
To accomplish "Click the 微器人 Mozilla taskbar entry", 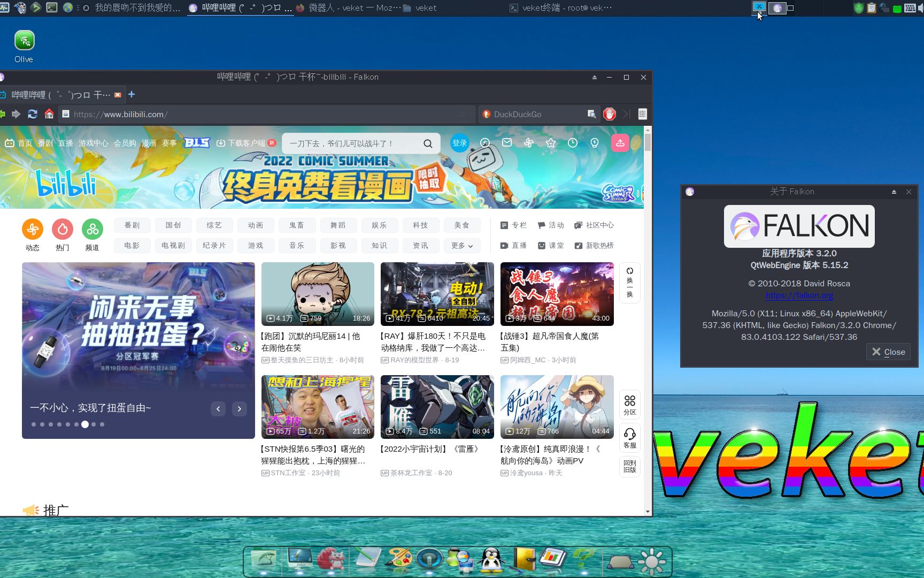I will tap(348, 8).
